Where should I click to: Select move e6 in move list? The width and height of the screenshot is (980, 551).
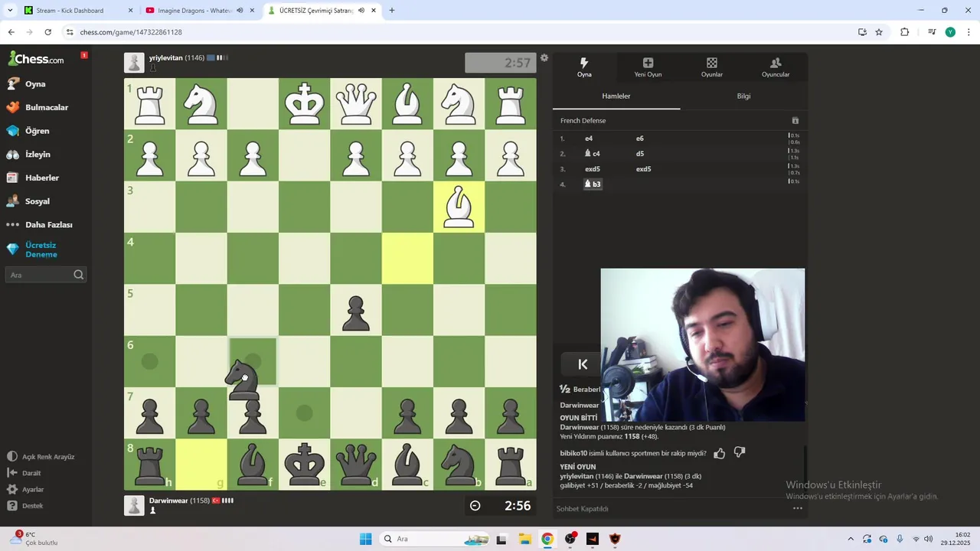tap(640, 139)
